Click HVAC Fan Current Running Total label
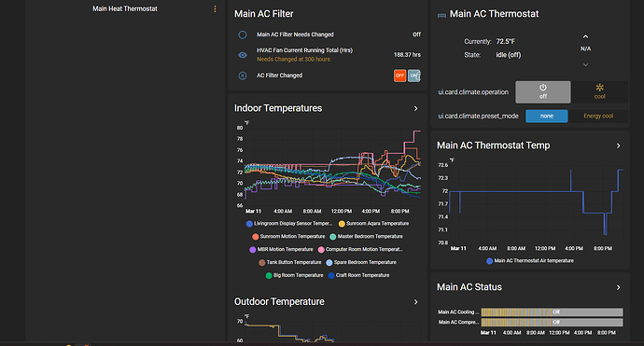The height and width of the screenshot is (346, 644). 304,50
